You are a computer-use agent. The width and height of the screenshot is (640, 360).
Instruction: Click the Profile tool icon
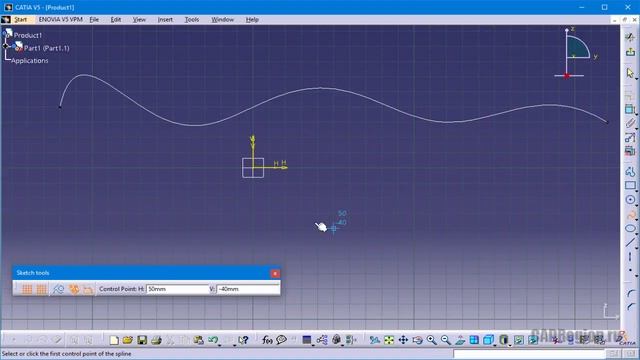(630, 171)
